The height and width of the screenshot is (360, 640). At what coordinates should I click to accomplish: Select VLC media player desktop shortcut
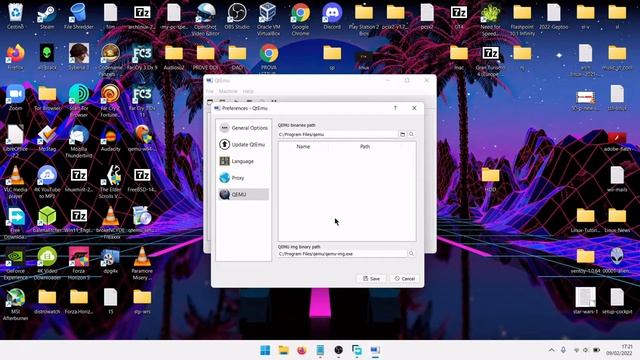click(16, 182)
